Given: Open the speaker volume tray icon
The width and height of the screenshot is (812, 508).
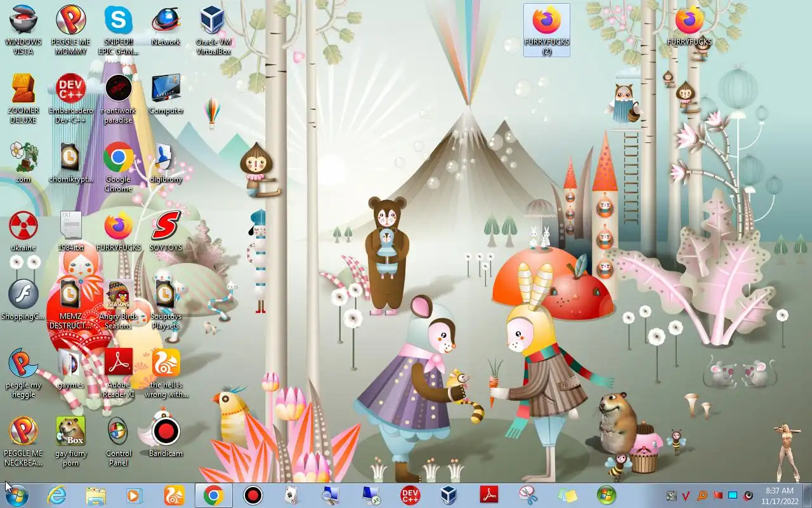Looking at the screenshot, I should 749,496.
